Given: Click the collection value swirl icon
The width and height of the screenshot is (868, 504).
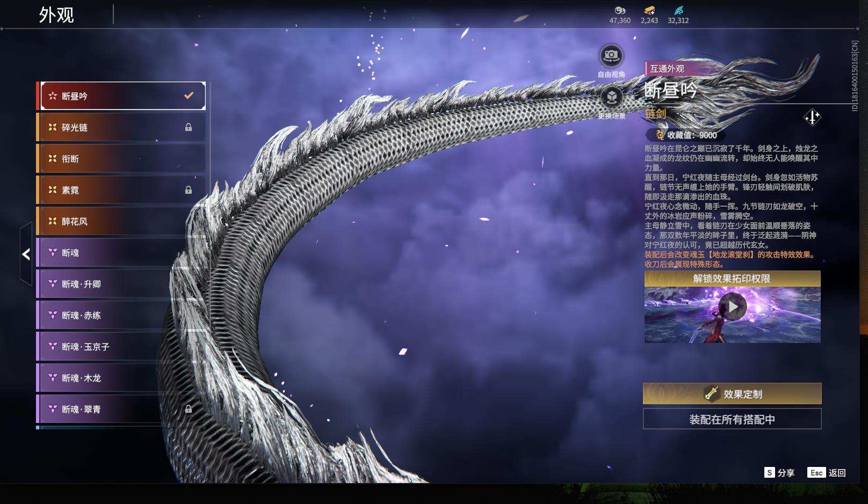Looking at the screenshot, I should 660,135.
